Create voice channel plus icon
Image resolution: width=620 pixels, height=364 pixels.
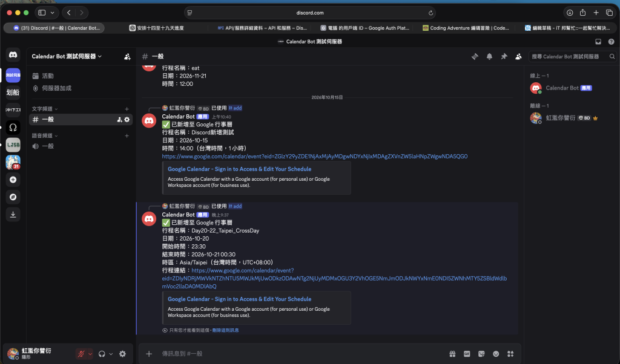point(127,136)
